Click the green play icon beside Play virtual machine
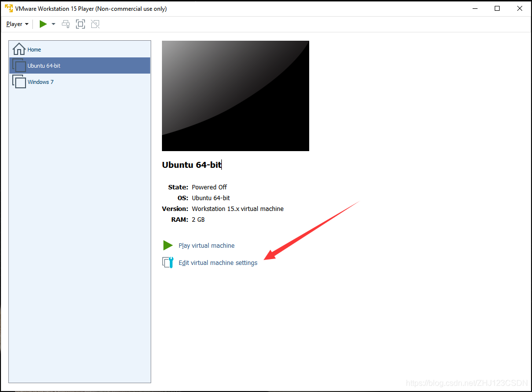The height and width of the screenshot is (392, 532). tap(168, 245)
